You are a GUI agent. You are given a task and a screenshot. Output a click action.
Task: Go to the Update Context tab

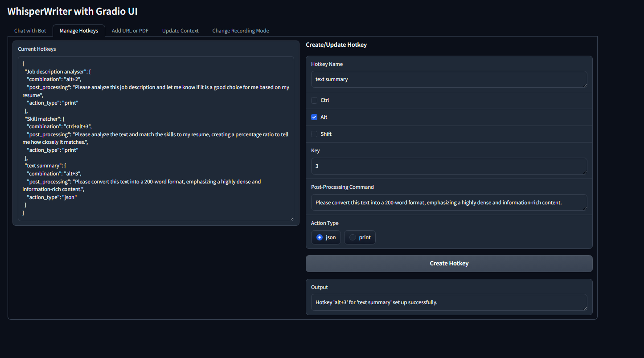[180, 31]
